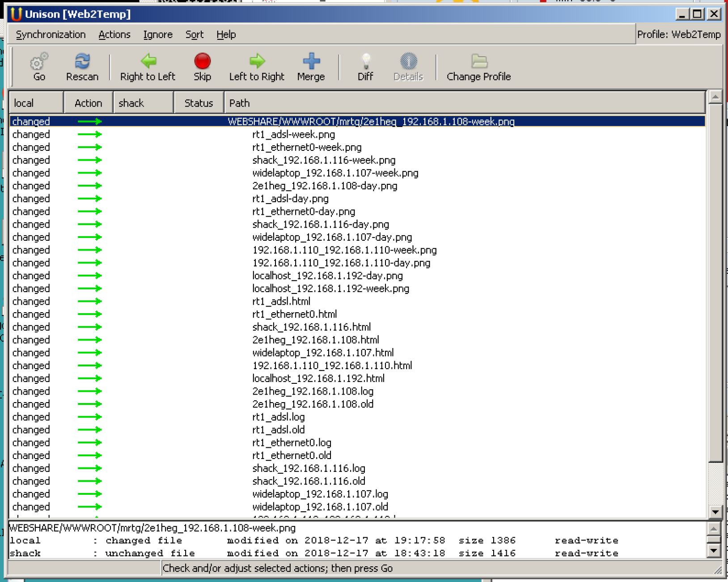728x582 pixels.
Task: Open the Synchronization menu
Action: click(x=51, y=34)
